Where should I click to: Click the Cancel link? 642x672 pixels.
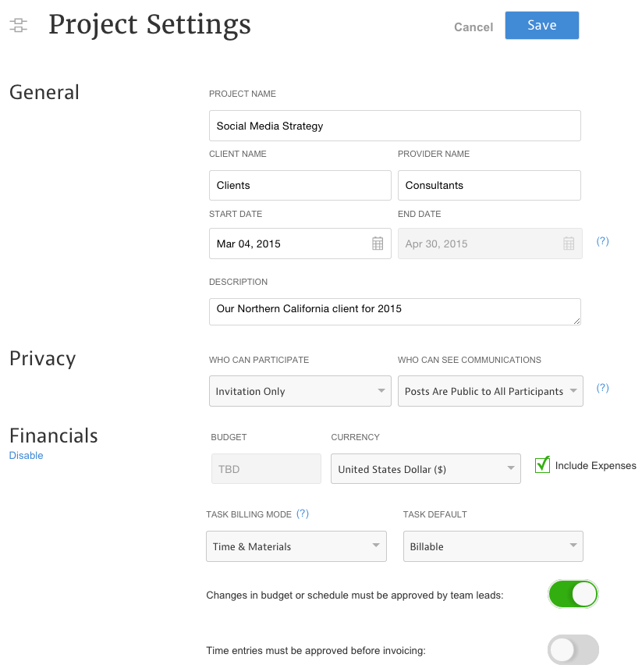pos(474,27)
